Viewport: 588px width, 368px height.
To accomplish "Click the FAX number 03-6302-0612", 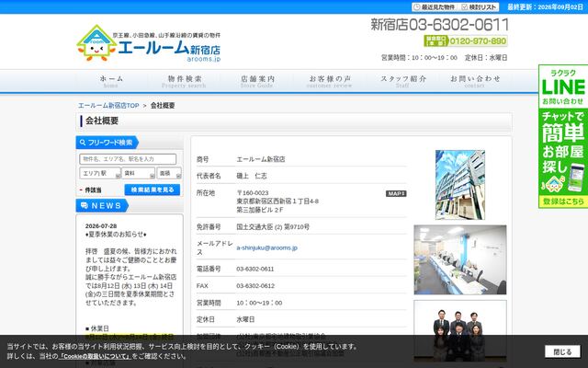I will 255,286.
